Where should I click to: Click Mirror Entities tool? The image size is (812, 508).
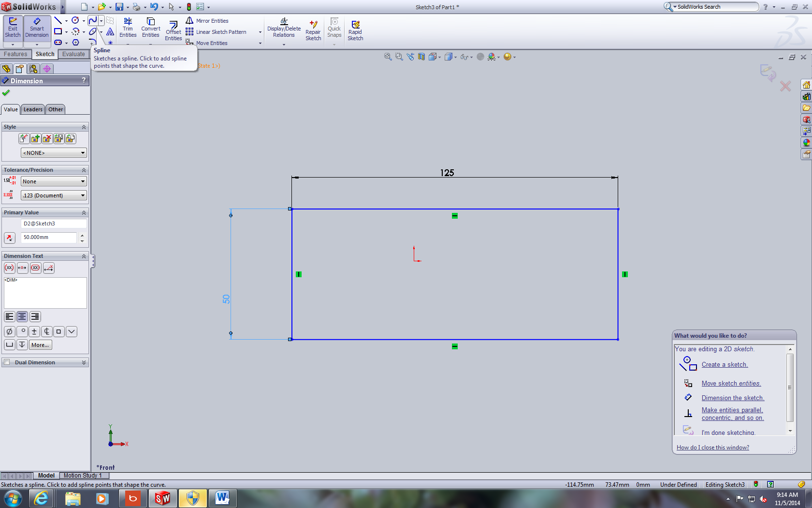pyautogui.click(x=207, y=21)
